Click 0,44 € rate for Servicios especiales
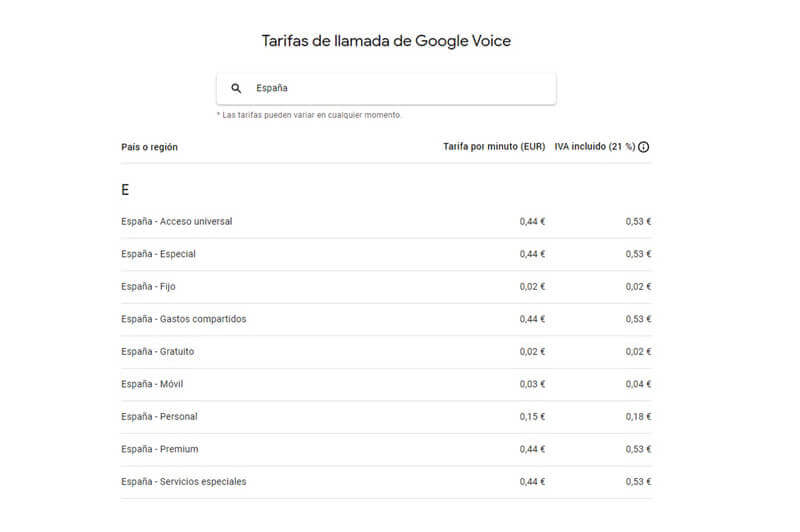This screenshot has width=800, height=532. pyautogui.click(x=532, y=482)
